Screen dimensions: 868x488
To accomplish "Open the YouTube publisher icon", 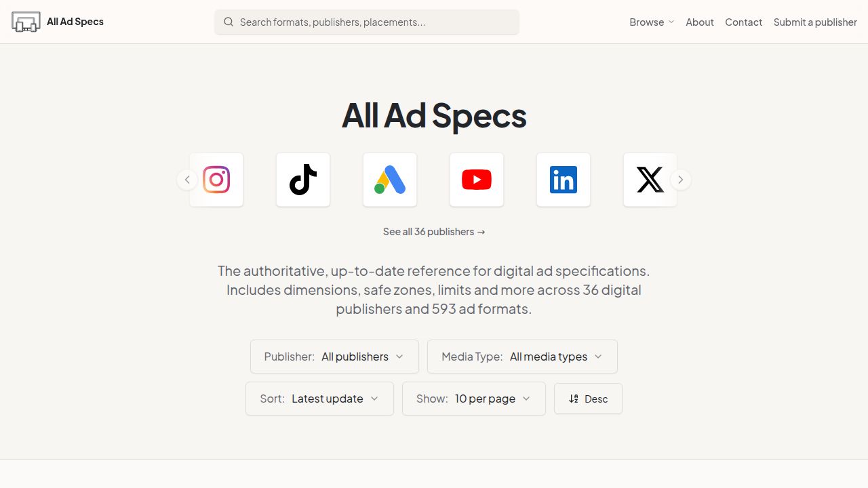I will (x=477, y=180).
